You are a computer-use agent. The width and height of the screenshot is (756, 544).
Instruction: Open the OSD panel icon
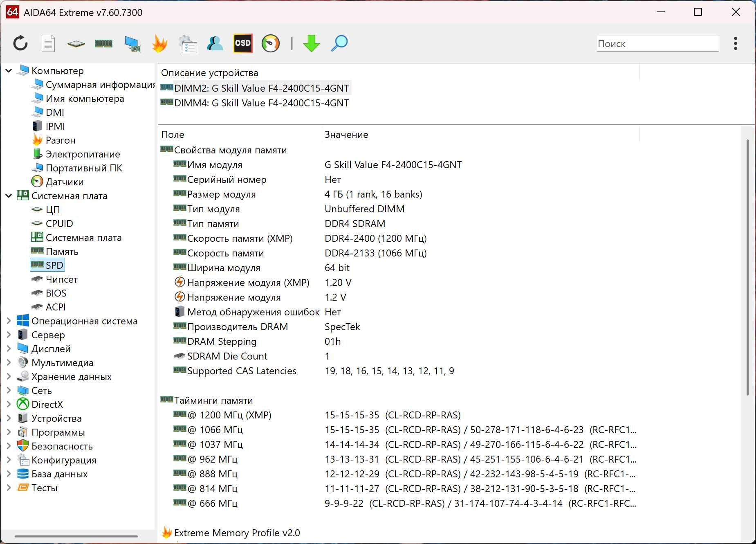coord(243,43)
